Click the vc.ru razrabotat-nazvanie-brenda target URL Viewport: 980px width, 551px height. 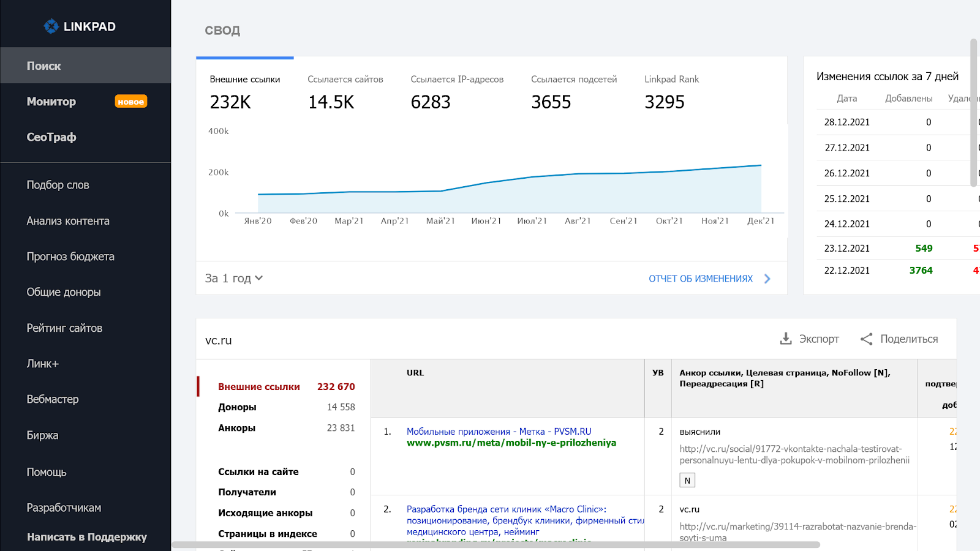click(x=797, y=532)
